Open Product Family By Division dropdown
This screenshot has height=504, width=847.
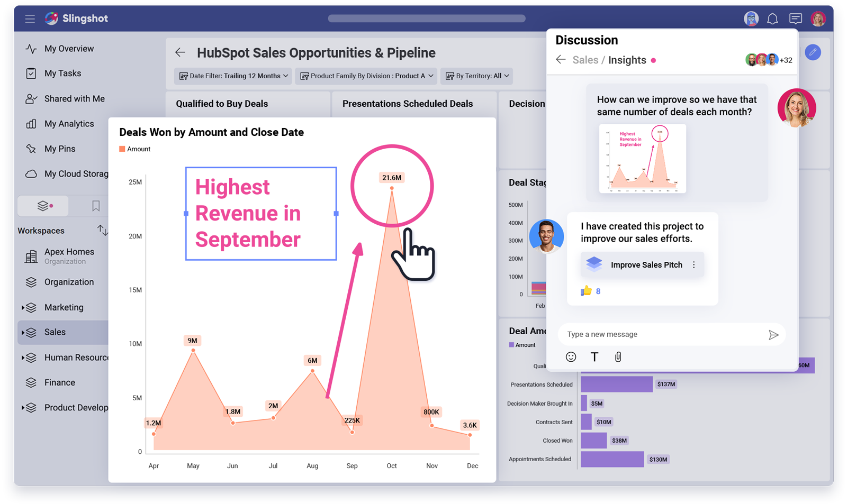pyautogui.click(x=366, y=76)
